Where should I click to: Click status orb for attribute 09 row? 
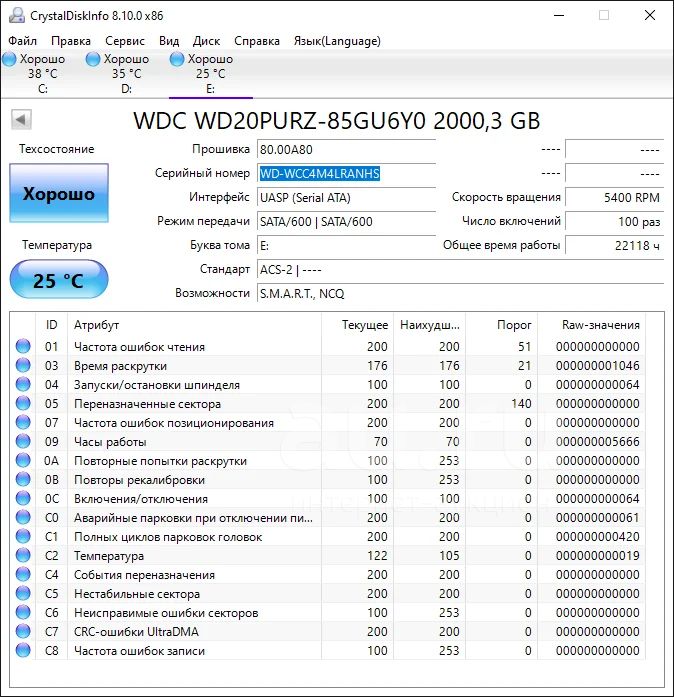coord(23,441)
